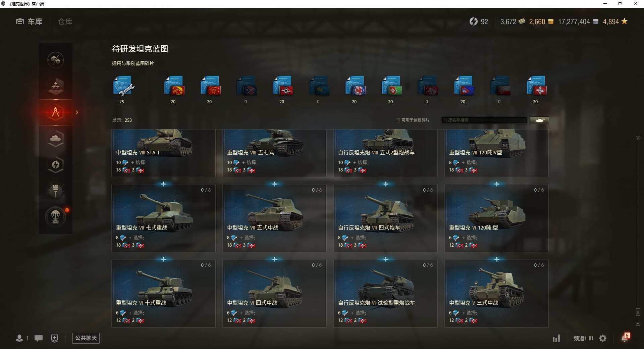
Task: Click the server statistics bar chart icon
Action: [556, 338]
